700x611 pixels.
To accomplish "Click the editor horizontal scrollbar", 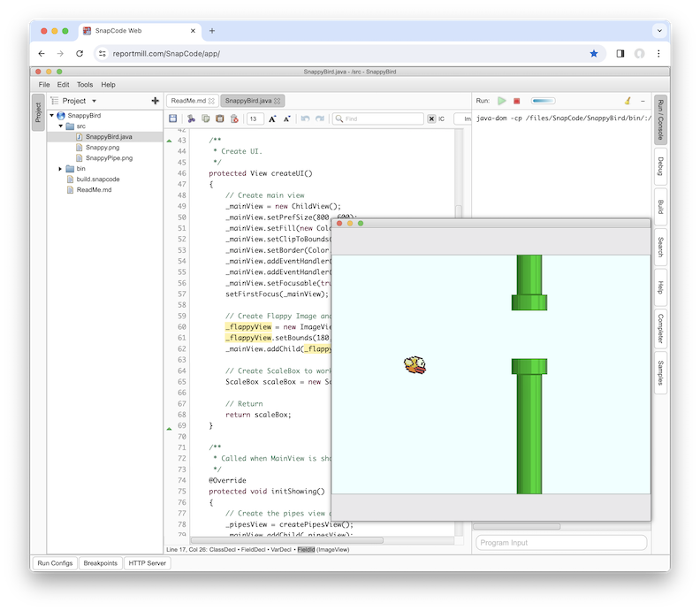I will click(x=287, y=540).
